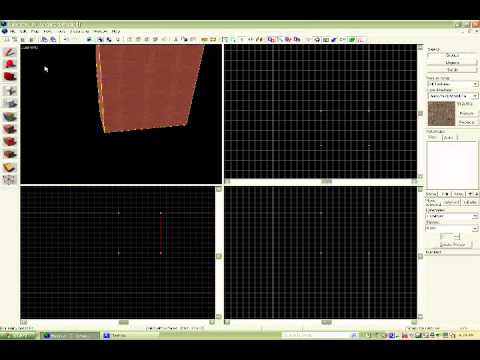Click the Copy toolbar icon
480x360 pixels.
click(x=185, y=39)
